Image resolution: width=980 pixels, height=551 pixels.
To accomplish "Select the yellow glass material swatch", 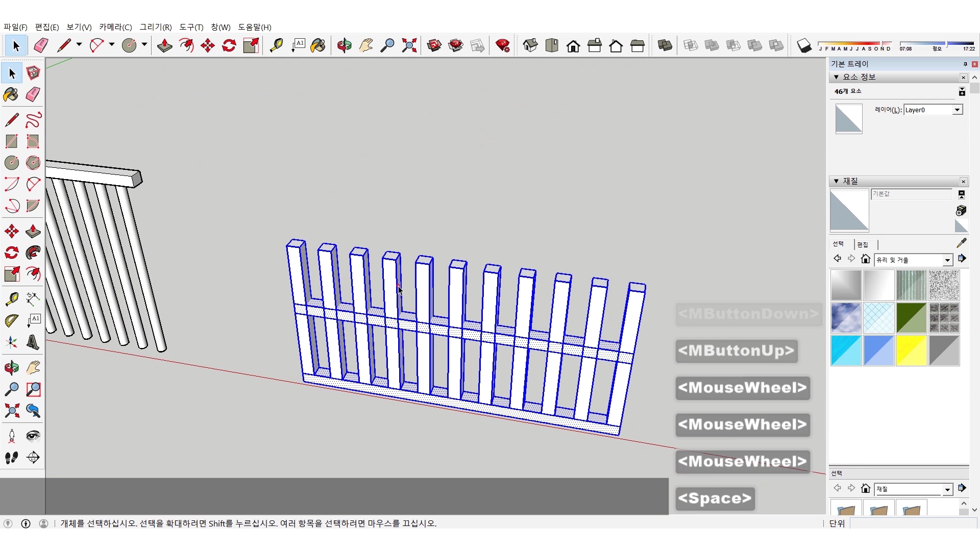I will tap(911, 350).
